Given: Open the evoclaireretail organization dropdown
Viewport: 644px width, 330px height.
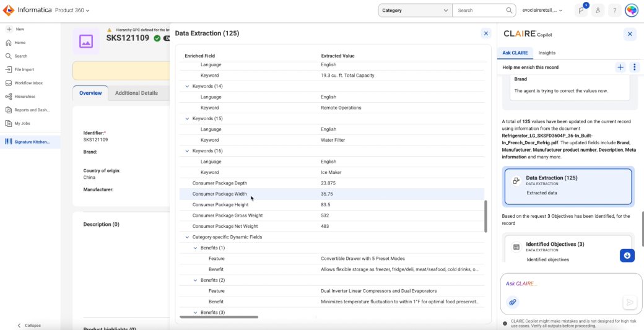Looking at the screenshot, I should coord(542,11).
